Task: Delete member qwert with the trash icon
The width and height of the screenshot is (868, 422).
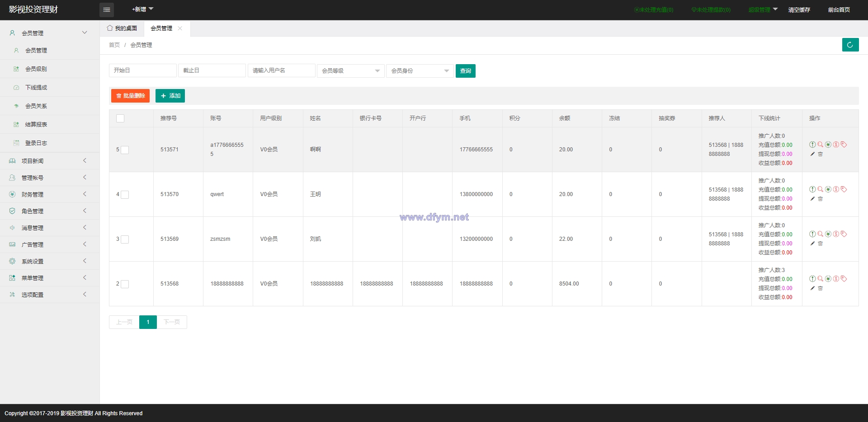Action: [x=820, y=199]
